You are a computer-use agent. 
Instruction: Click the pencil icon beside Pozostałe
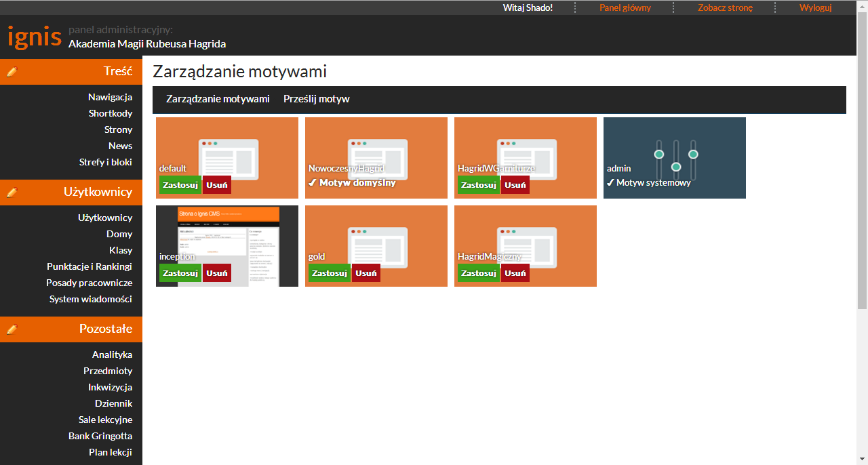[12, 329]
